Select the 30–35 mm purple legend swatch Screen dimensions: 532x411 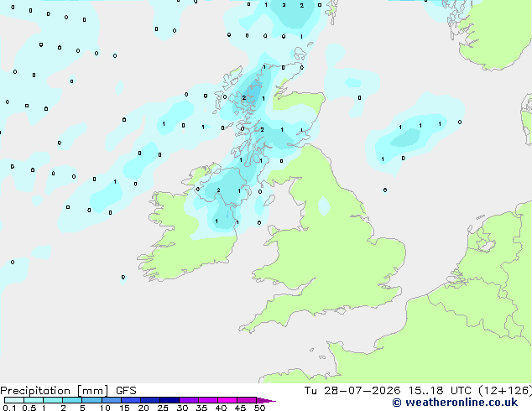tap(189, 400)
